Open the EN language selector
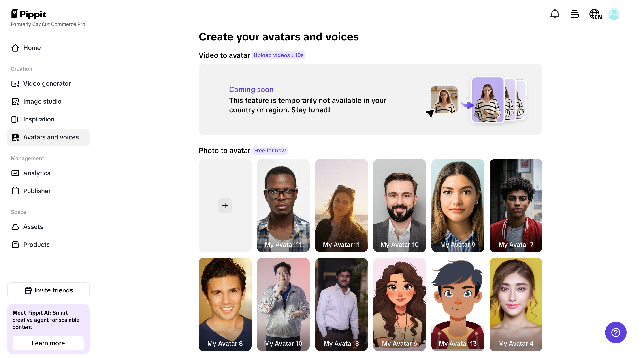This screenshot has width=644, height=358. 595,14
